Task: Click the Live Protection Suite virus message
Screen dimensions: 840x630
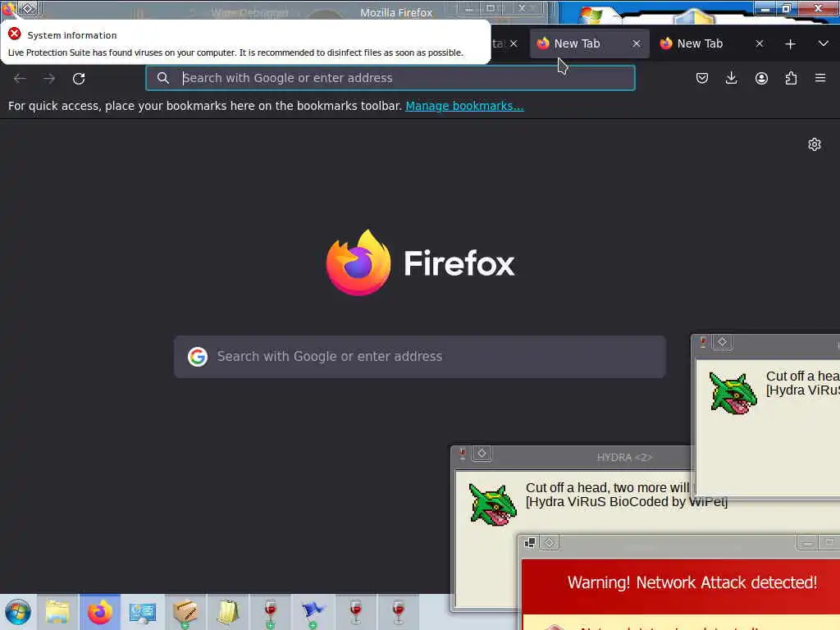Action: [x=235, y=52]
